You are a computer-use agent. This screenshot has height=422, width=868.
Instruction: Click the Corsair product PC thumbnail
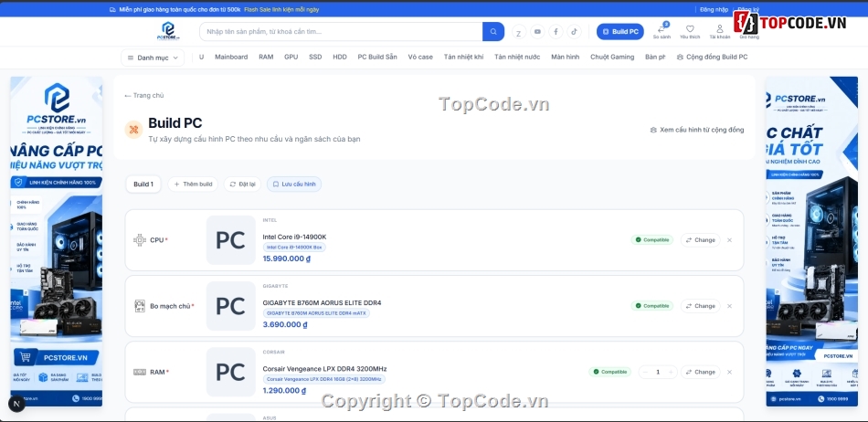[231, 372]
